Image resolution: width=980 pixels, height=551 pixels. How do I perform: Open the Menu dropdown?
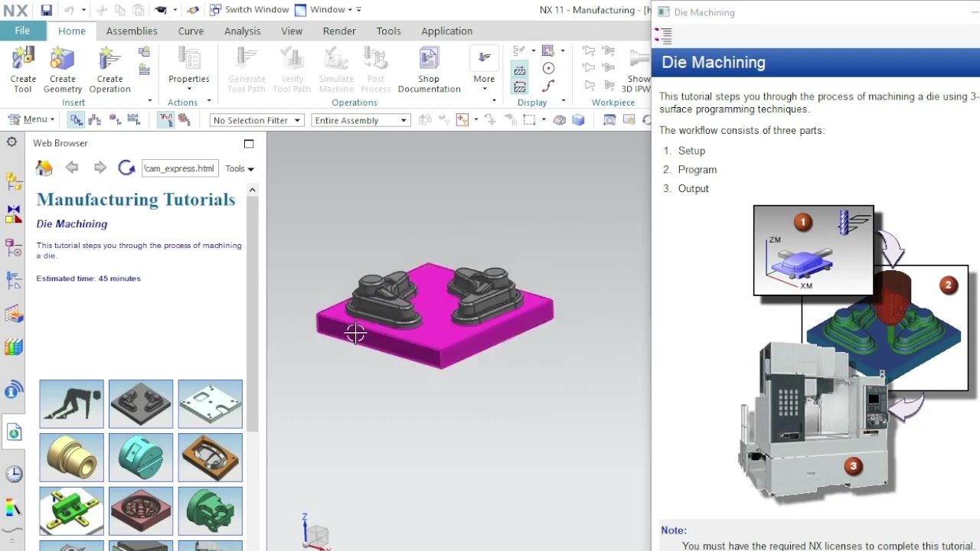pyautogui.click(x=31, y=119)
